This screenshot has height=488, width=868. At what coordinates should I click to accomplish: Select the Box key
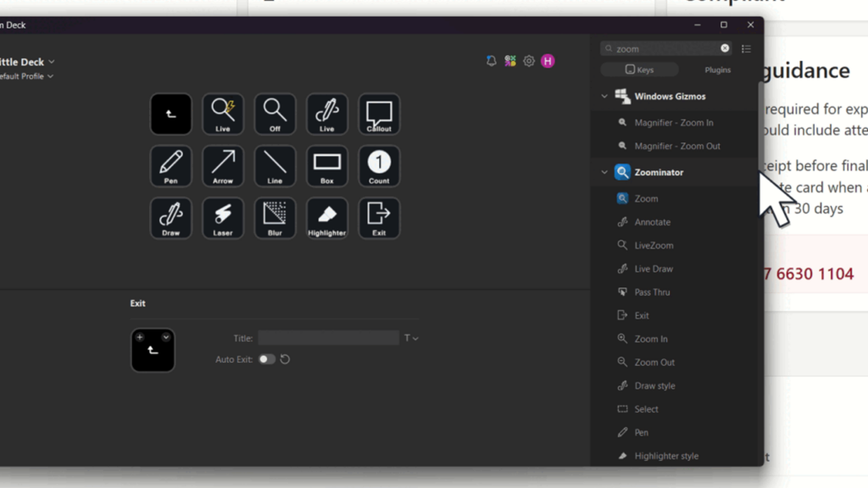326,166
